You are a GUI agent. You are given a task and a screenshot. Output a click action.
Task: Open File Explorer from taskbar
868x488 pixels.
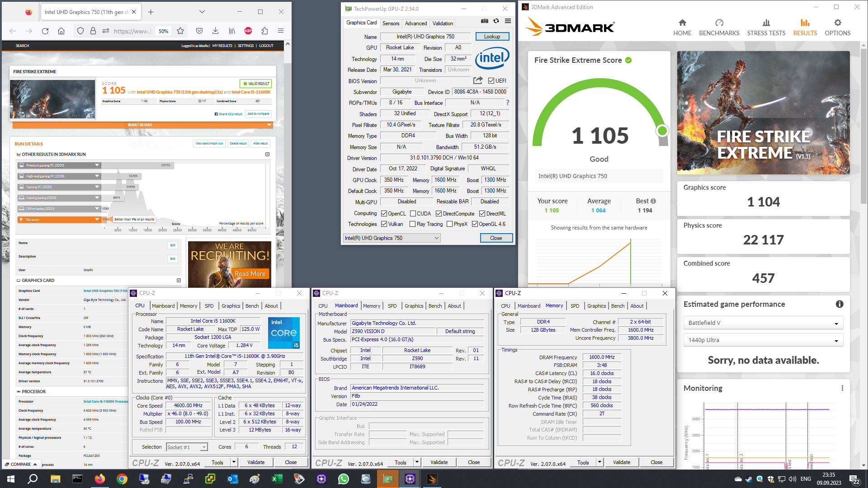(x=55, y=479)
